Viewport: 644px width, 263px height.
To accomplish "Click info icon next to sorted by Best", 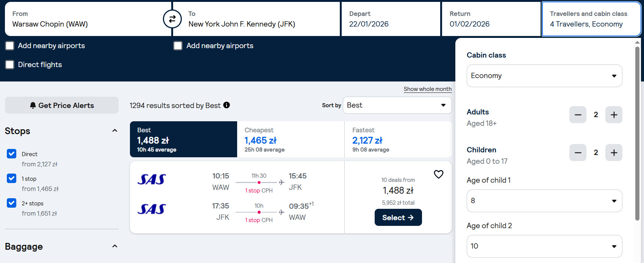I will coord(227,105).
